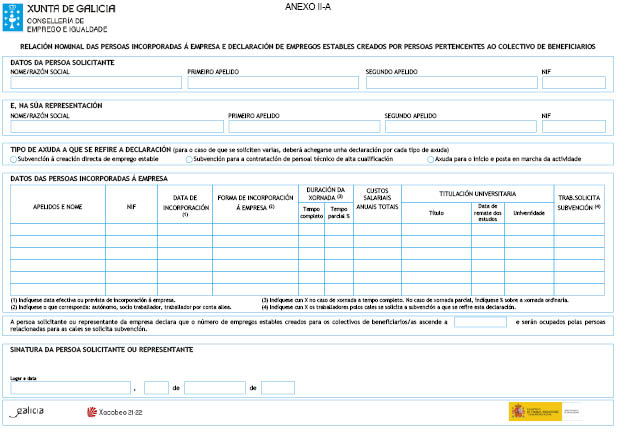Screen dimensions: 617x439
Task: Select 'Subvención á creación directa de emprego estable'
Action: coord(12,159)
